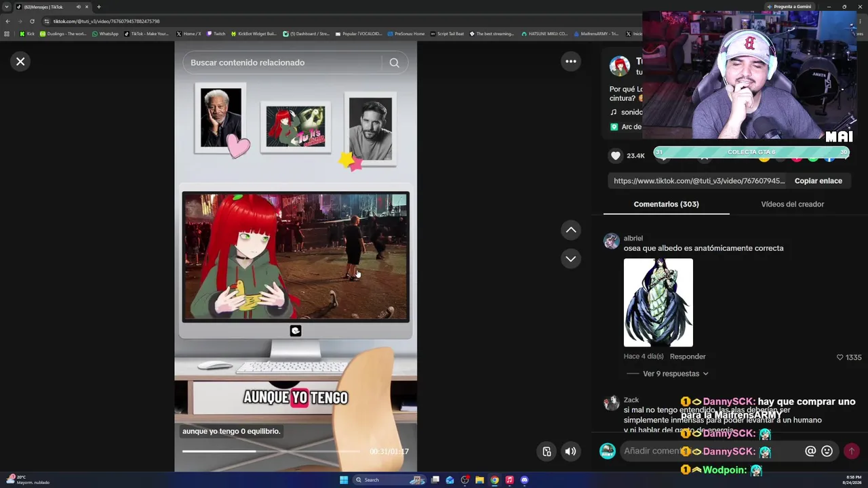Open the Duolingo bookmark
Image resolution: width=868 pixels, height=488 pixels.
[x=63, y=34]
